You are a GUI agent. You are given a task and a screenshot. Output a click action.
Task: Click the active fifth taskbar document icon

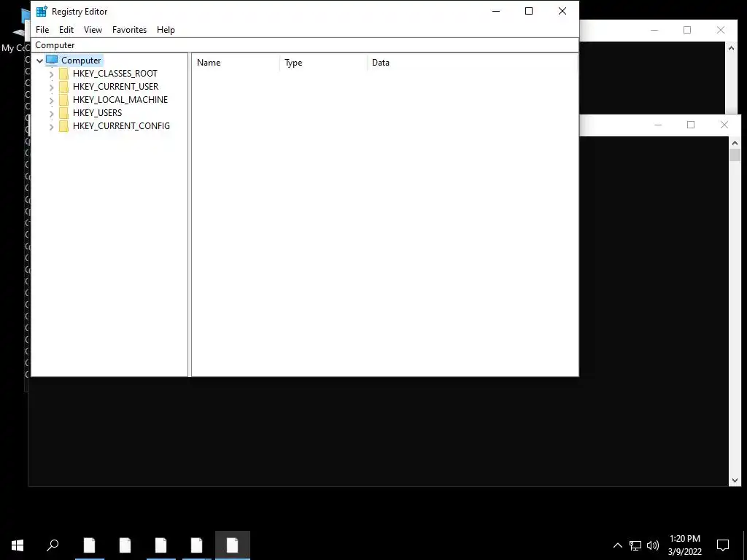click(233, 545)
